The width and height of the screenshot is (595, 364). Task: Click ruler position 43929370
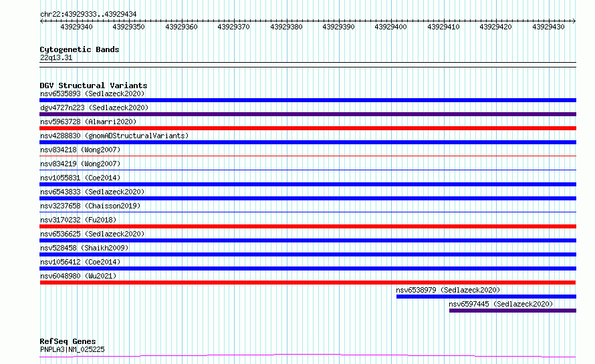(234, 27)
